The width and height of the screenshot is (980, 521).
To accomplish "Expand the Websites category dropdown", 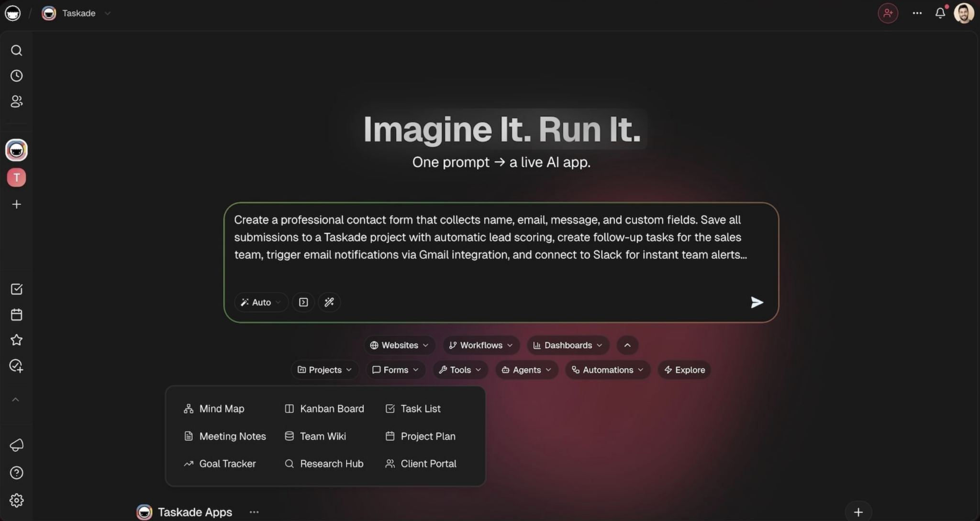I will 400,345.
